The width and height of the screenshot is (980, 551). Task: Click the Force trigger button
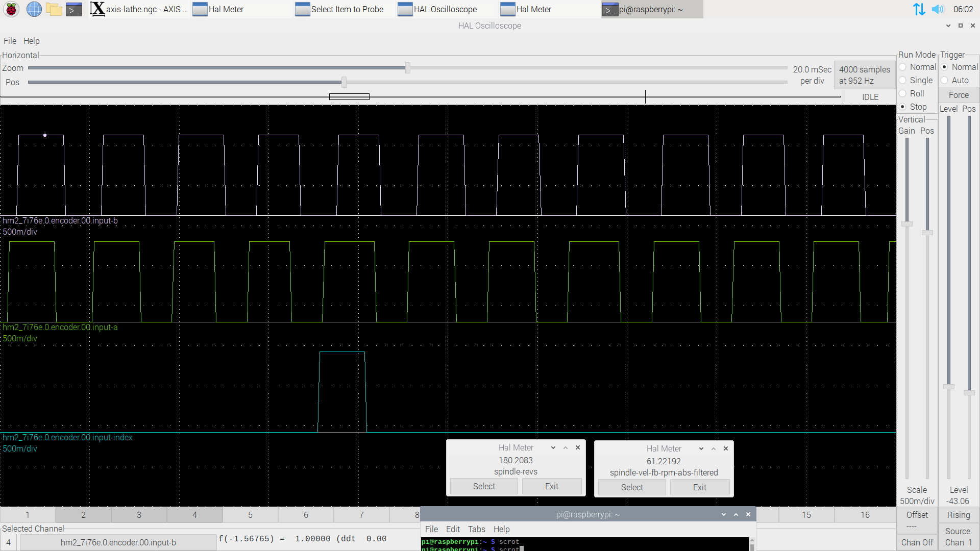pos(959,95)
